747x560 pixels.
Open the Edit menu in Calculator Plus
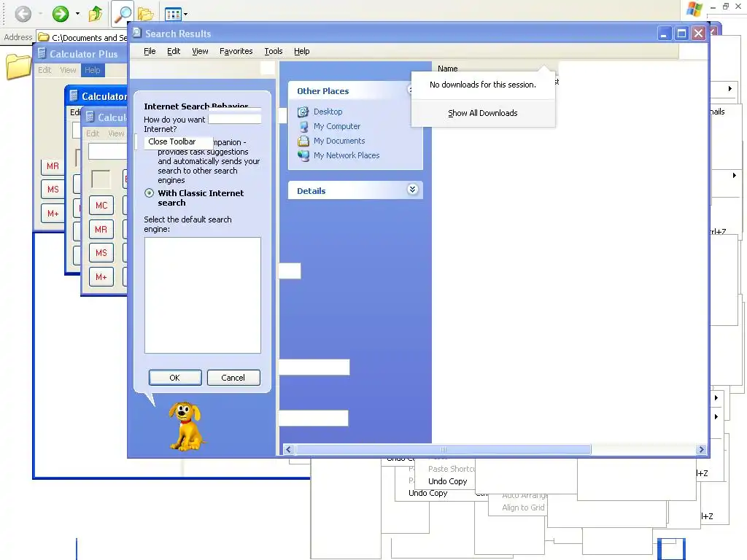pos(44,70)
